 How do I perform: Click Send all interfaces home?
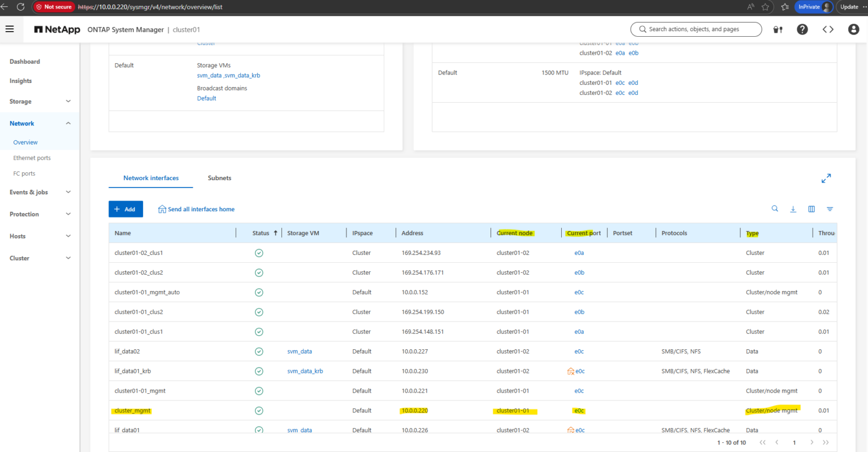(196, 208)
